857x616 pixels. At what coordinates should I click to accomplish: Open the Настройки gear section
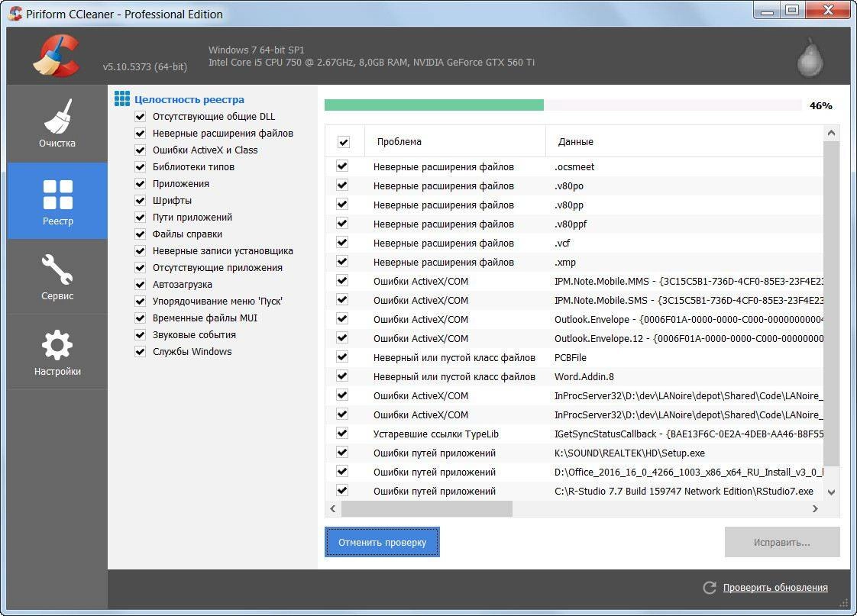pyautogui.click(x=57, y=352)
